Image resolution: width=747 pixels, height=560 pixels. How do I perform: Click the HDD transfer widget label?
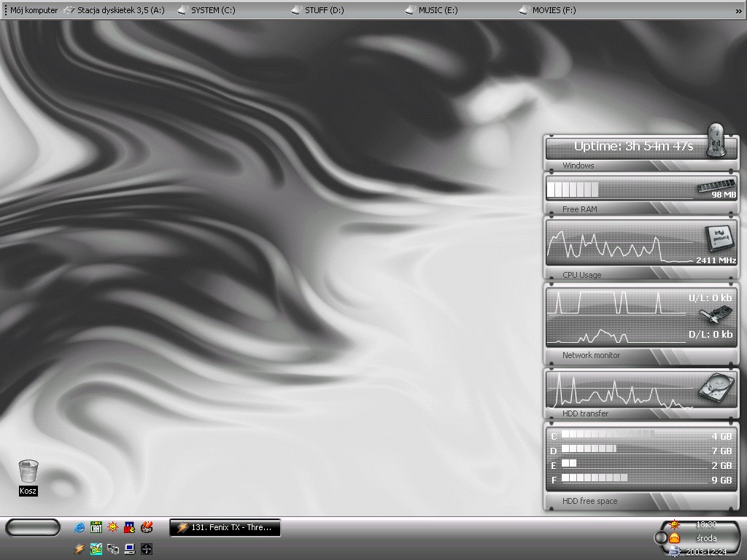pos(586,414)
